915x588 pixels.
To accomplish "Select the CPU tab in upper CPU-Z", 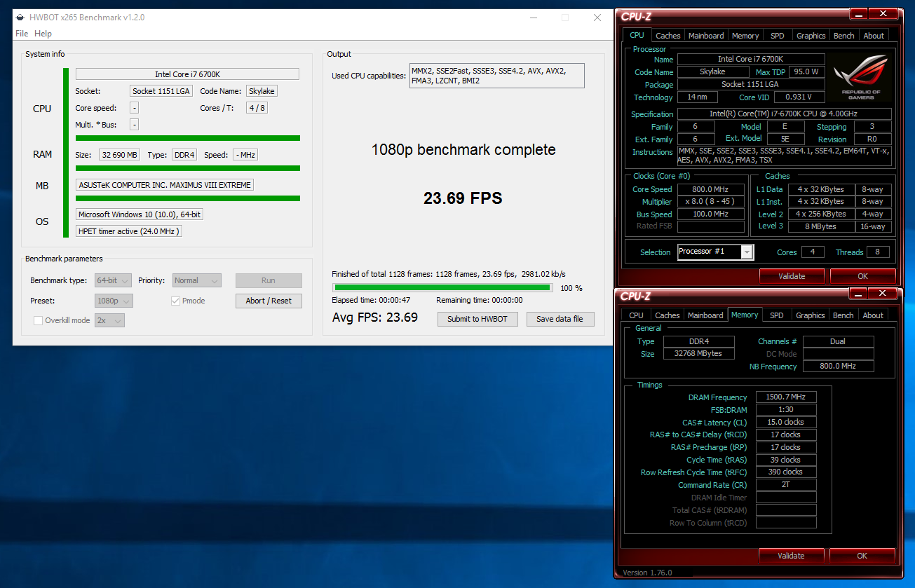I will coord(637,35).
